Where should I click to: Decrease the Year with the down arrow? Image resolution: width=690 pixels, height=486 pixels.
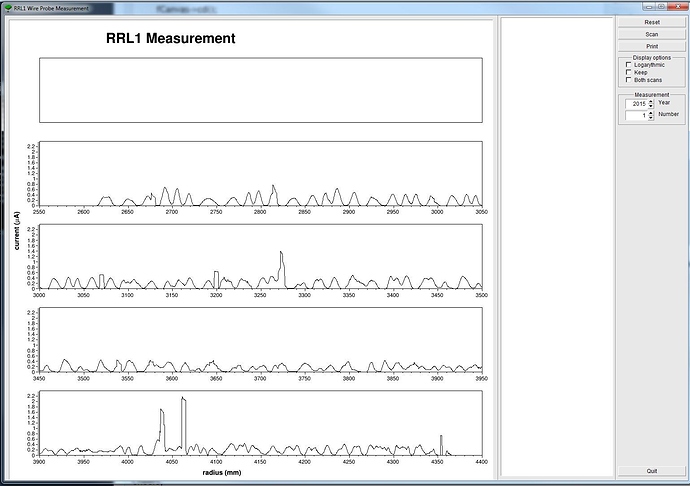(x=651, y=105)
